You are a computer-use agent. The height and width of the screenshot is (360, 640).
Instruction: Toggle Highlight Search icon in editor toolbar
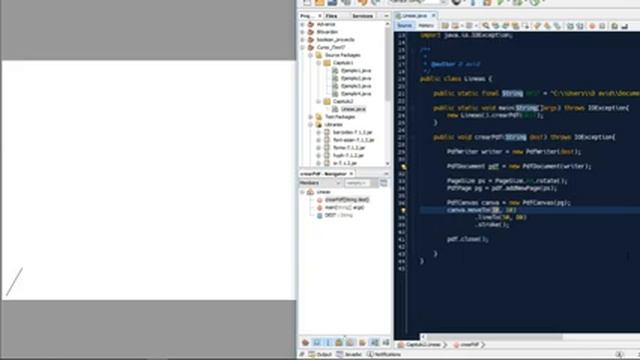(x=516, y=26)
